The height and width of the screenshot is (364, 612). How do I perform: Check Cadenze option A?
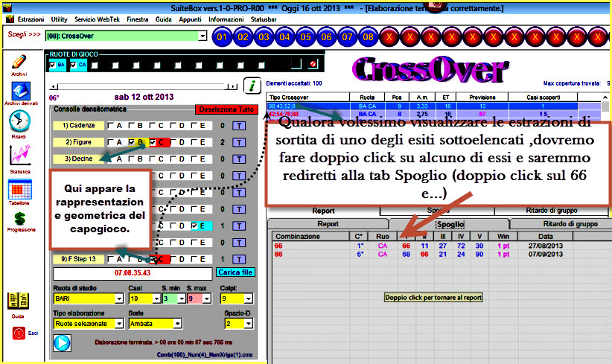111,126
